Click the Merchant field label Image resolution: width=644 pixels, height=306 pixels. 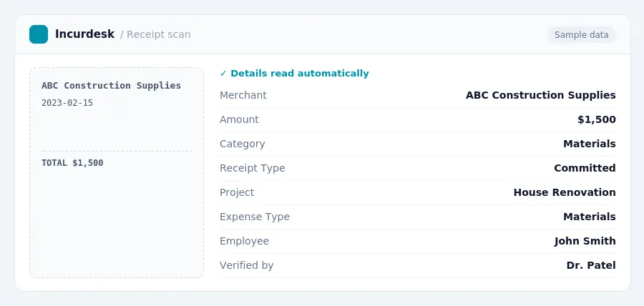(243, 95)
